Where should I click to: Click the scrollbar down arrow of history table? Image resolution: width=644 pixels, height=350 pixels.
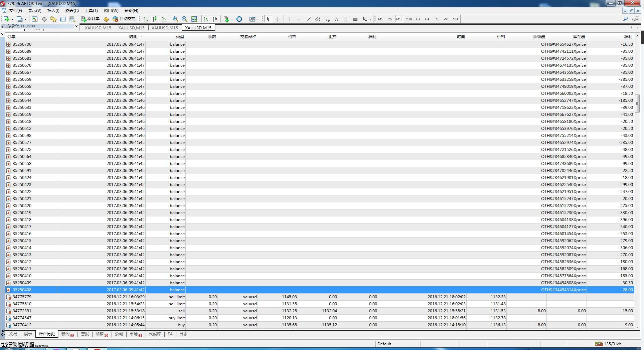click(637, 328)
